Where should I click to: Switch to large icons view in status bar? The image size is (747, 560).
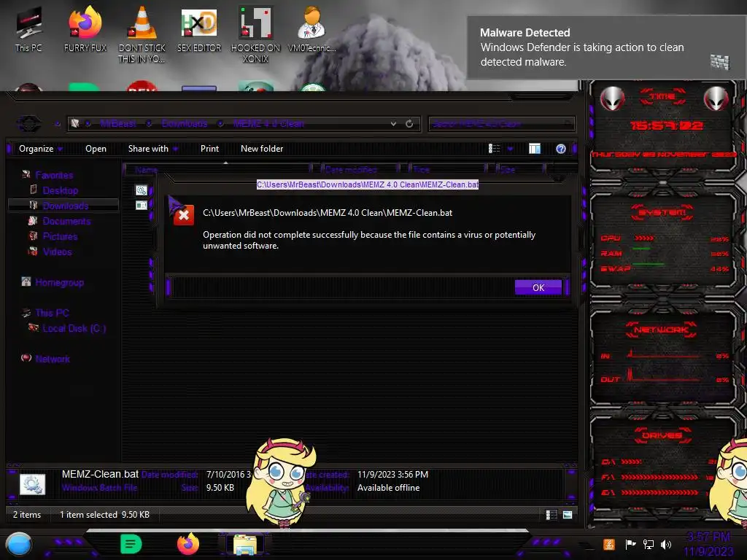pyautogui.click(x=568, y=515)
